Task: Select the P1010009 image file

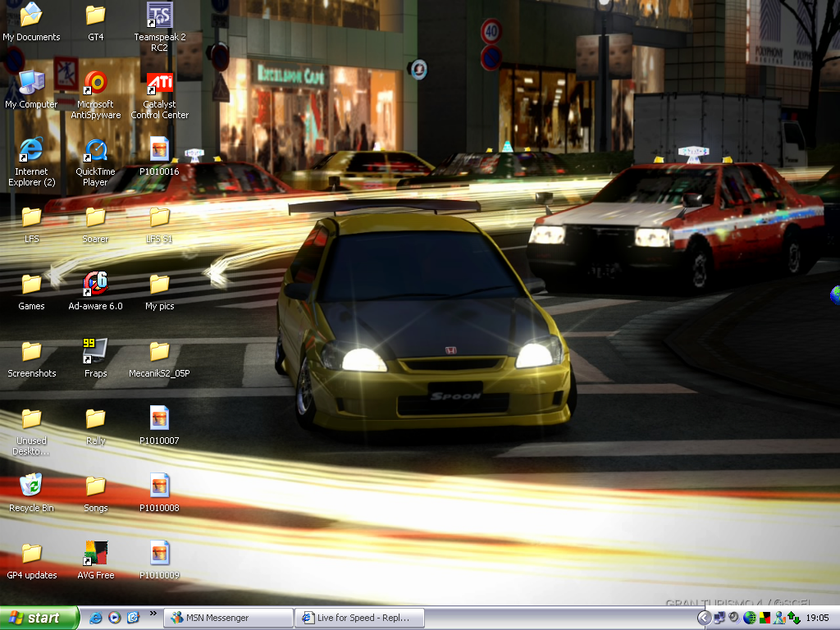Action: [x=160, y=560]
